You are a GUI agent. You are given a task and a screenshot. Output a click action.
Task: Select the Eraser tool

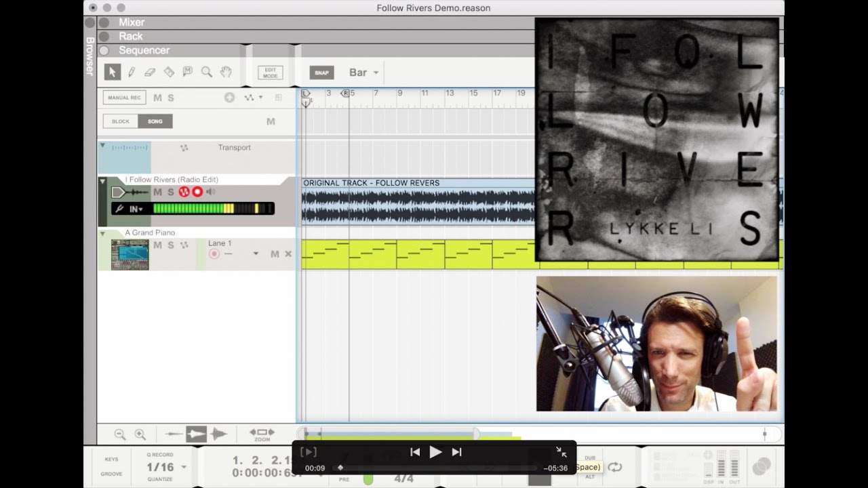pyautogui.click(x=150, y=72)
